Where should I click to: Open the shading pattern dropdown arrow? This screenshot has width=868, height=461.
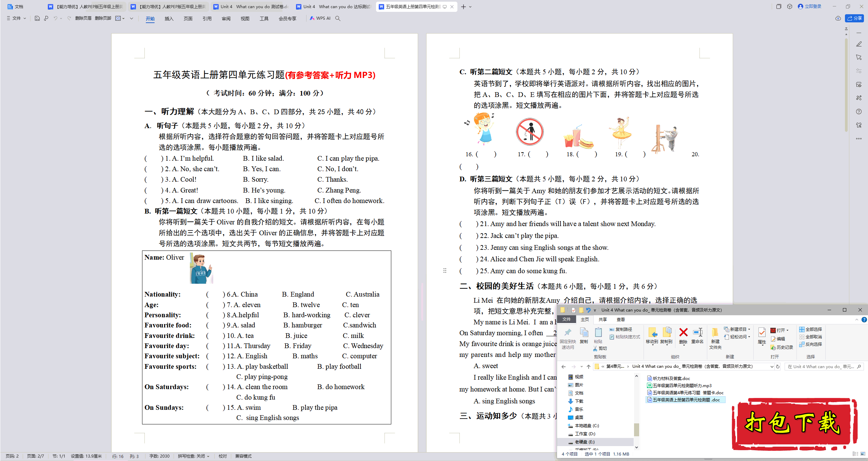point(123,18)
